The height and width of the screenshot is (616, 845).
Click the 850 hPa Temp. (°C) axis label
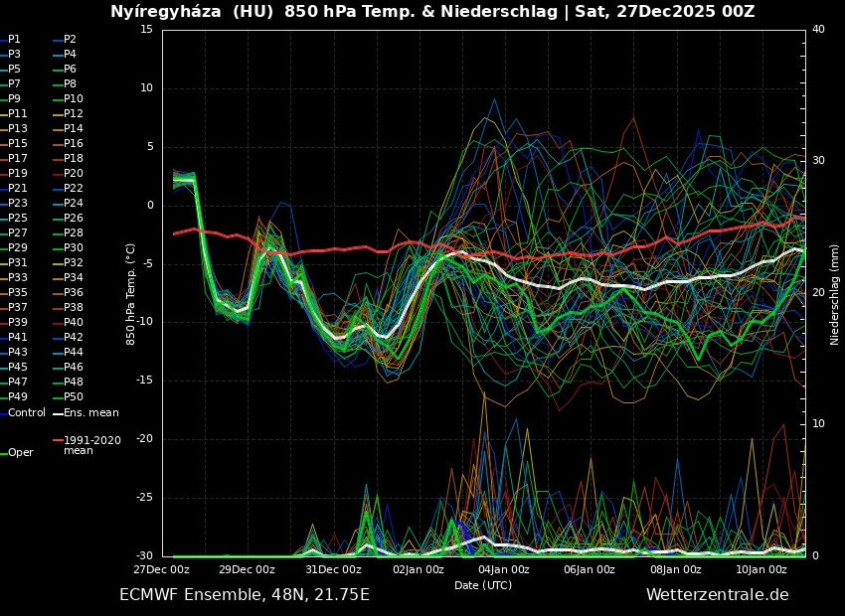click(x=130, y=292)
